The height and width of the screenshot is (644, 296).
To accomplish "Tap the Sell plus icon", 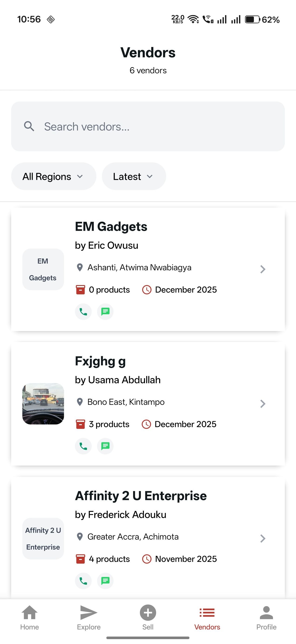I will point(148,613).
